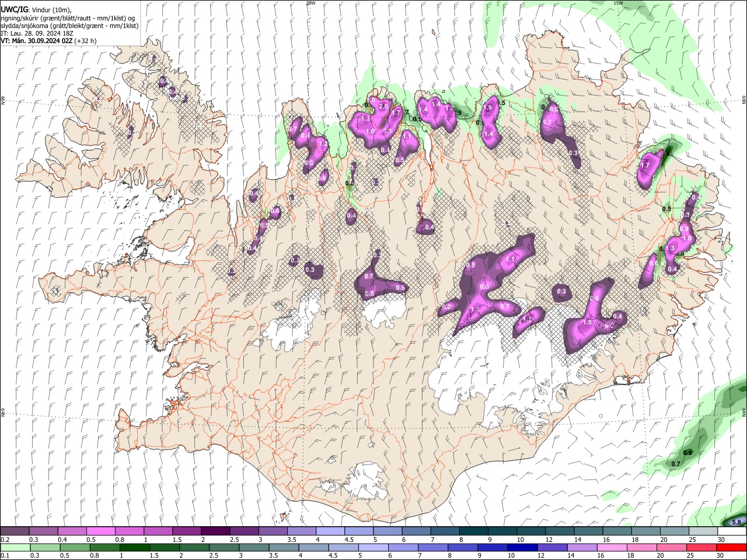
Task: Click the top-row legend swatch labeled 0.2
Action: click(x=15, y=531)
